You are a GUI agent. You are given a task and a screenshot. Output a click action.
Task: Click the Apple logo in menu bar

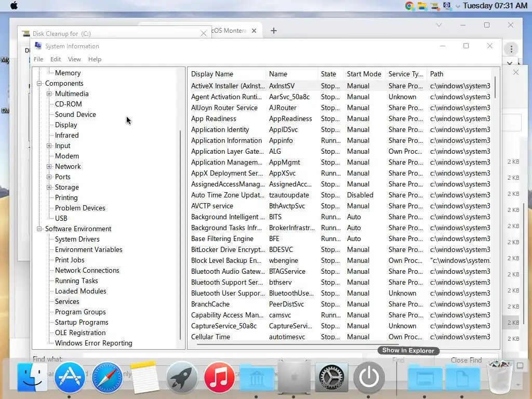click(14, 6)
